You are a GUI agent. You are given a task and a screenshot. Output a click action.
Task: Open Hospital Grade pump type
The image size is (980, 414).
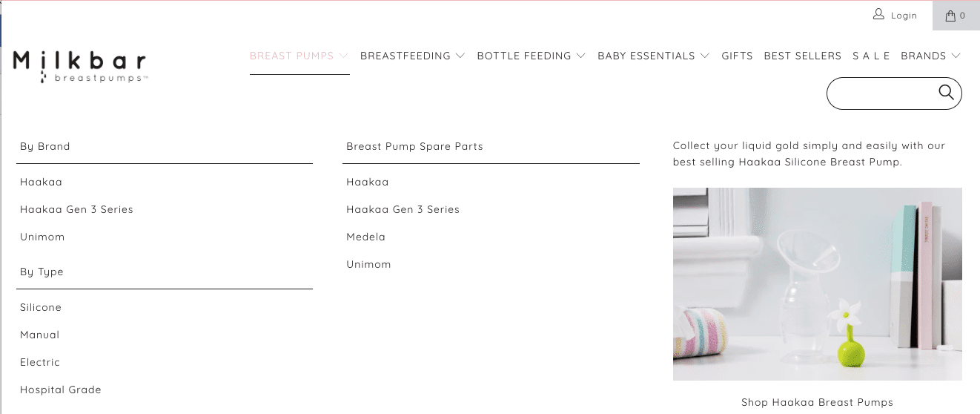61,390
